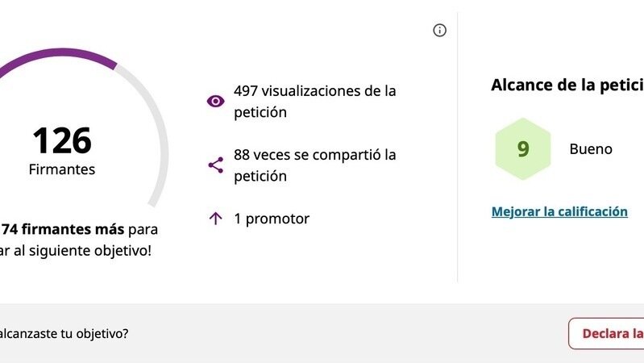Click the info icon above the statistics
644x363 pixels.
point(439,31)
